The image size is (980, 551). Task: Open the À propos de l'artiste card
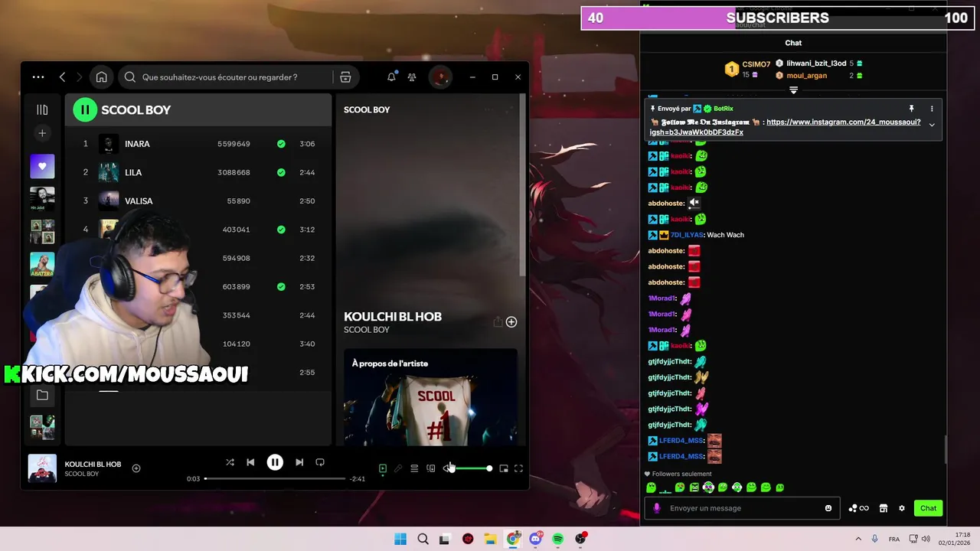tap(430, 396)
